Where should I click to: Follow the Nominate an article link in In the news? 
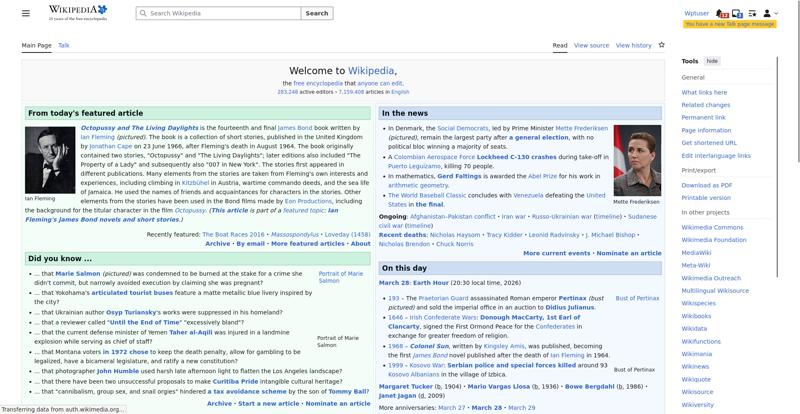click(x=628, y=253)
